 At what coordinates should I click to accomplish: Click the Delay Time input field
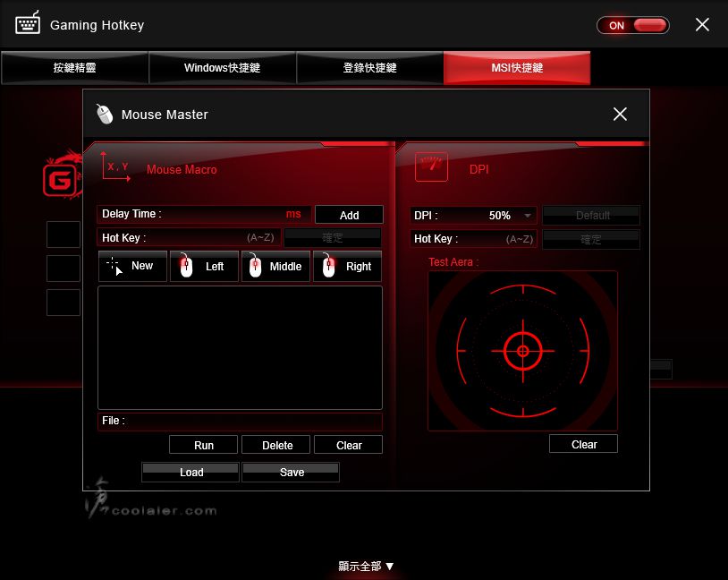pos(204,214)
